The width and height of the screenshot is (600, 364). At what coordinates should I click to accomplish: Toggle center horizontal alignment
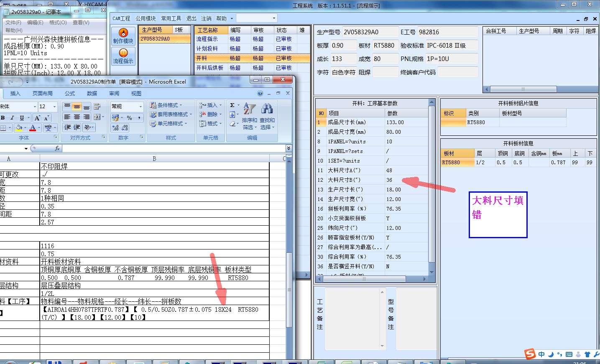77,117
